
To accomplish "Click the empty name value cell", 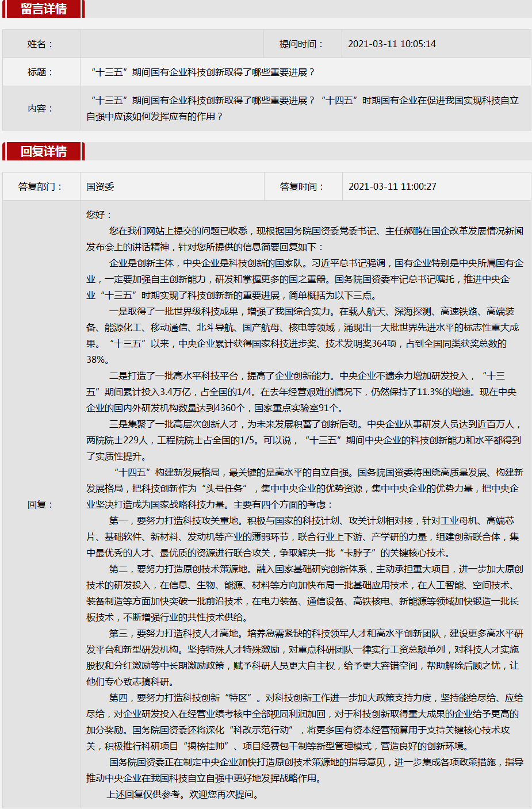I will [171, 44].
